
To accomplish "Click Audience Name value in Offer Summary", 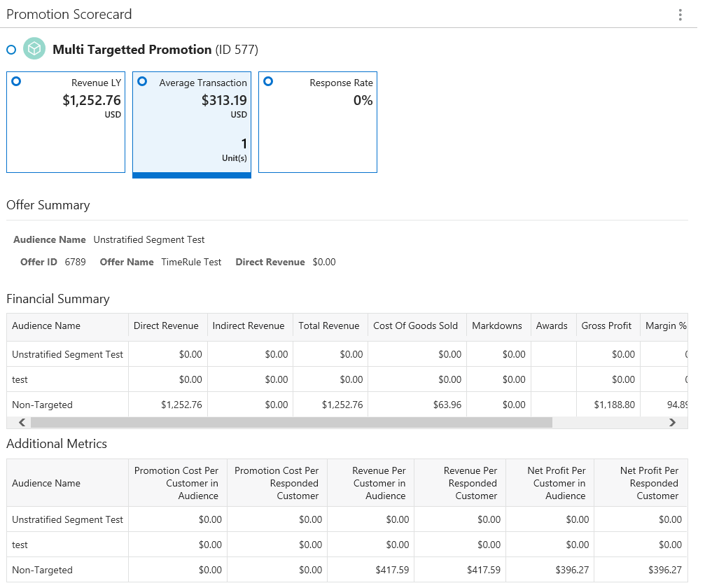I will click(x=149, y=239).
